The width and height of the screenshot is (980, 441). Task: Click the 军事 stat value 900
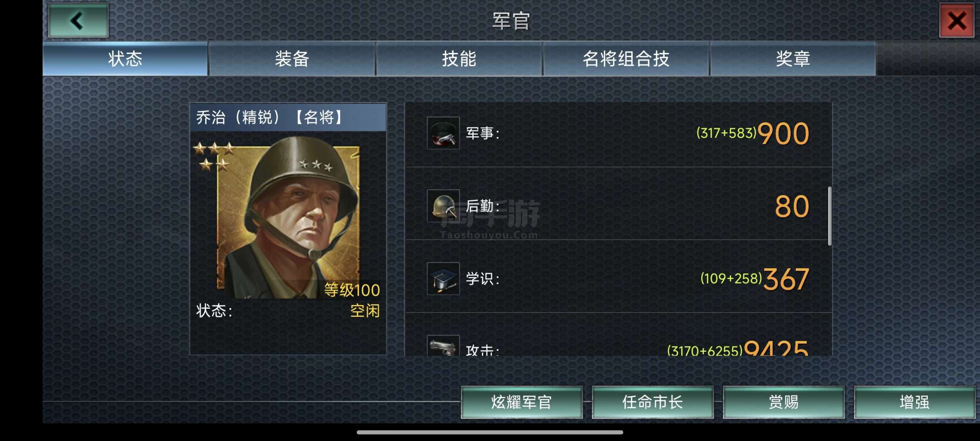tap(783, 134)
